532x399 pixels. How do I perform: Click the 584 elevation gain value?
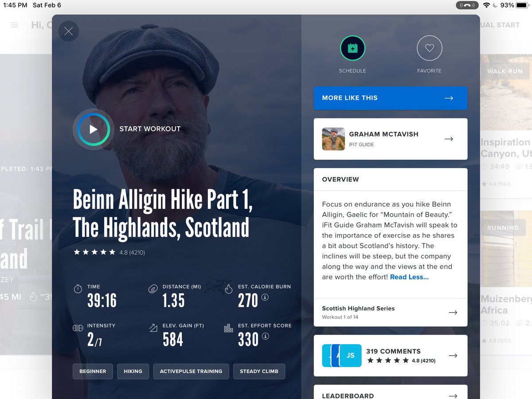click(x=173, y=340)
